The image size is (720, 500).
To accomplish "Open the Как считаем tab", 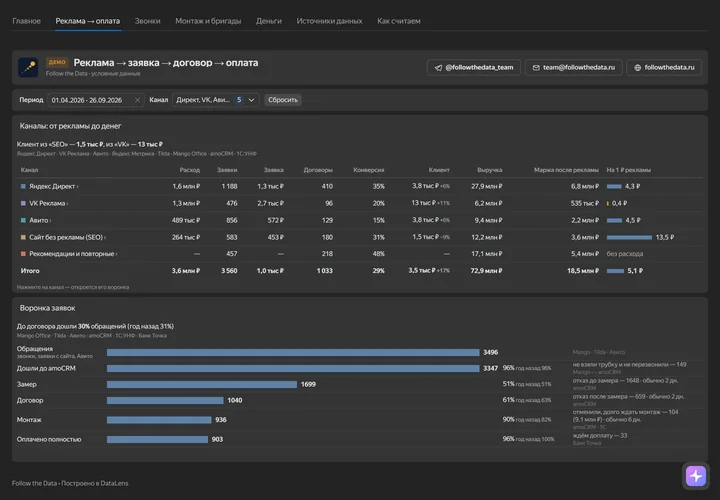I will [x=399, y=21].
